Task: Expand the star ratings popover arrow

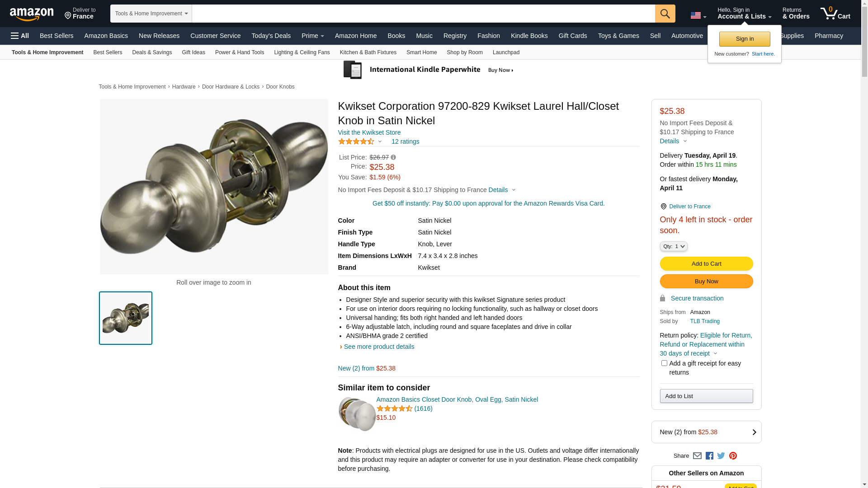Action: tap(380, 142)
